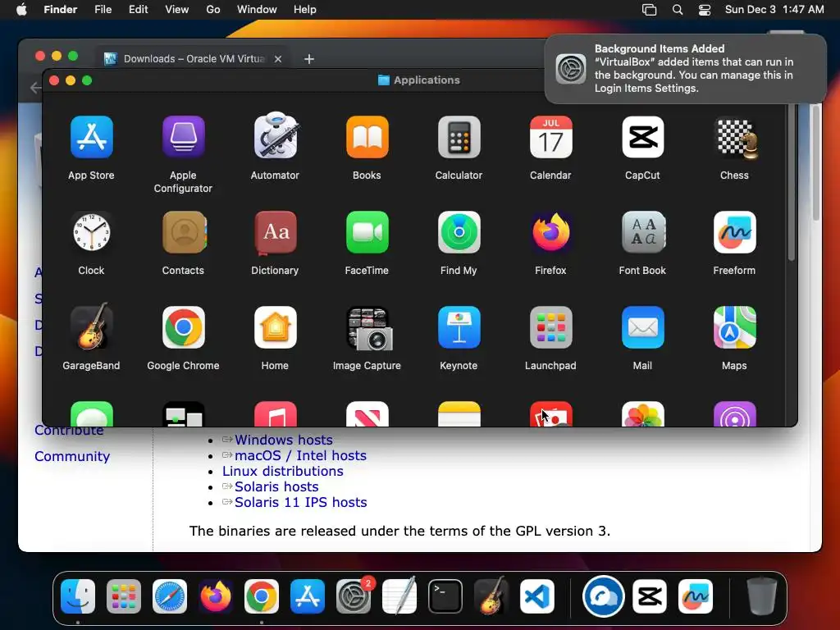Image resolution: width=840 pixels, height=630 pixels.
Task: Open the Edit menu
Action: 138,10
